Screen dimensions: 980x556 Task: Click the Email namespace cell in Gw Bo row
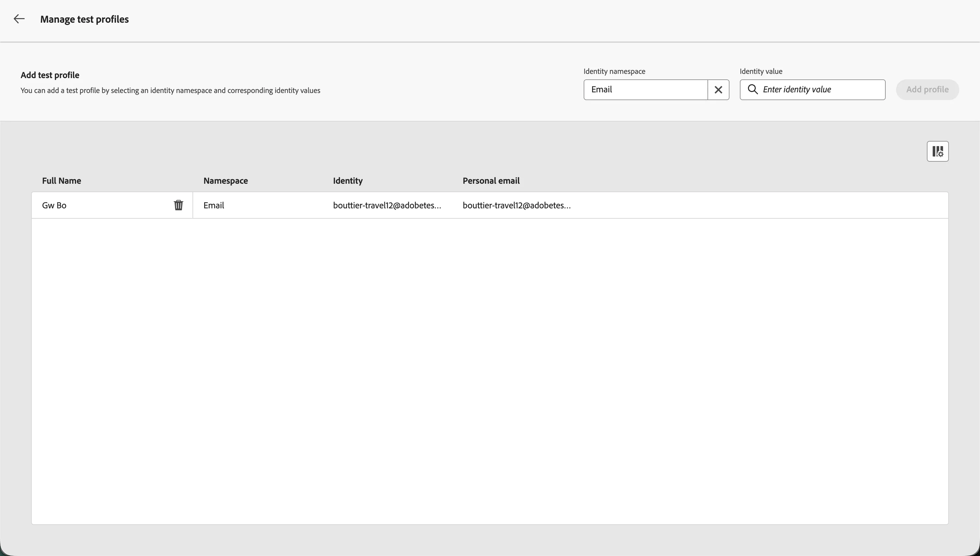tap(214, 205)
